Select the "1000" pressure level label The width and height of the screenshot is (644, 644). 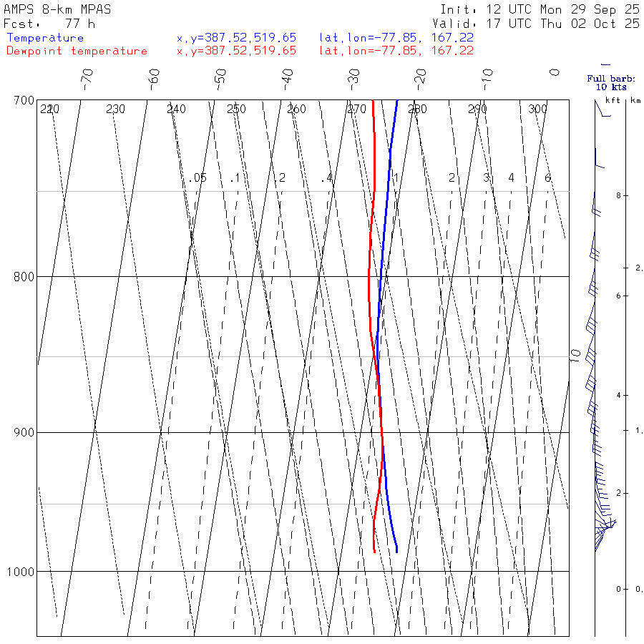click(x=21, y=572)
